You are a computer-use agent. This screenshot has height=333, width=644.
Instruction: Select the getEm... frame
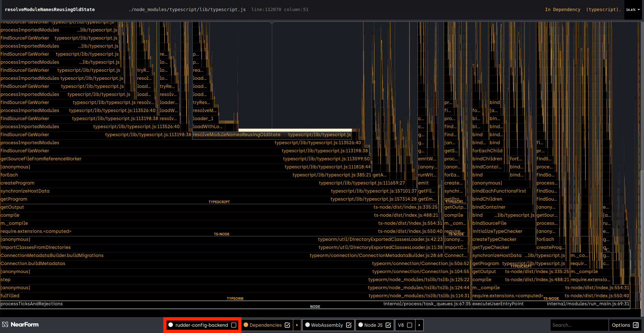click(x=428, y=199)
